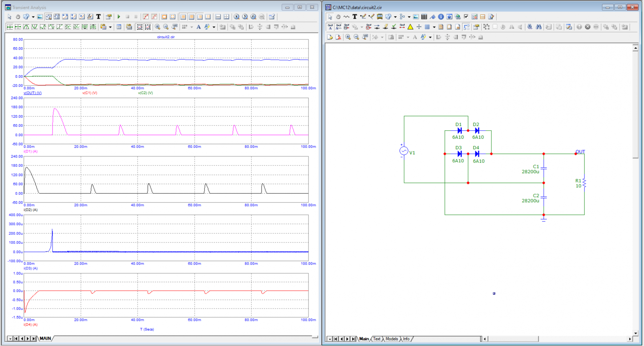Screen dimensions: 644x346
Task: Switch to the Text tab
Action: pyautogui.click(x=377, y=339)
